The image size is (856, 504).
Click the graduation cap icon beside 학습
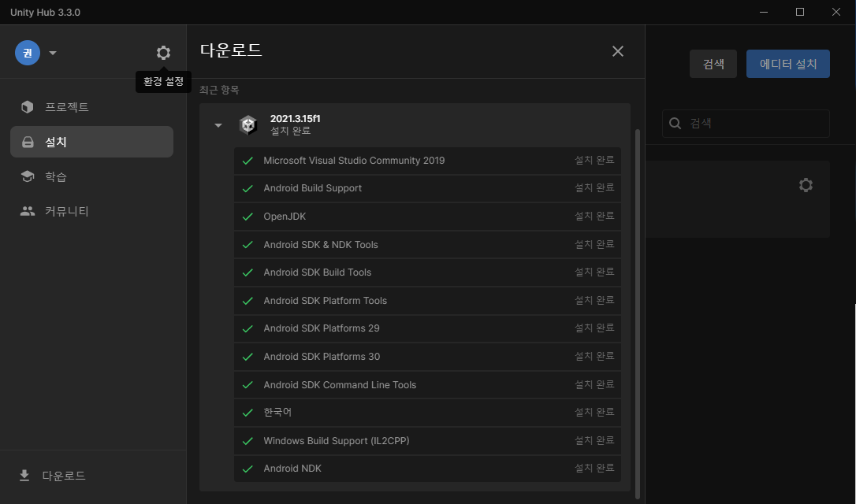tap(28, 176)
